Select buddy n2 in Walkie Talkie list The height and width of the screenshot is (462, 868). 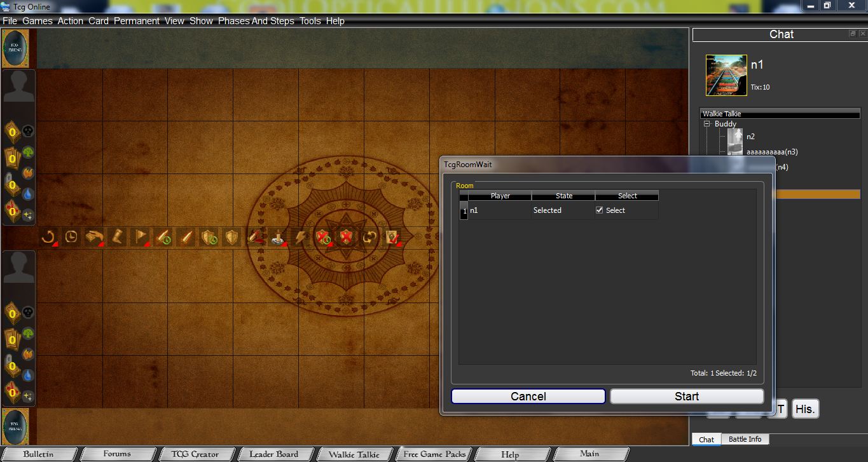coord(750,137)
